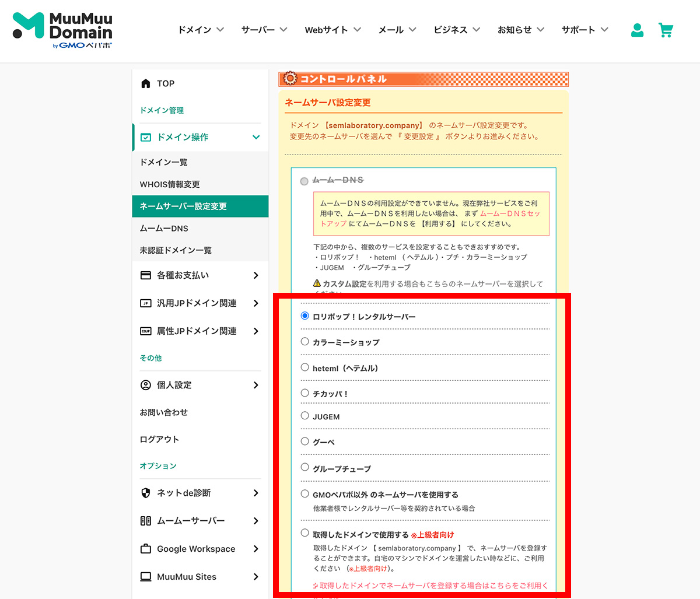Click the Google Workspace box icon
Screen dimensions: 700x599
(x=146, y=549)
